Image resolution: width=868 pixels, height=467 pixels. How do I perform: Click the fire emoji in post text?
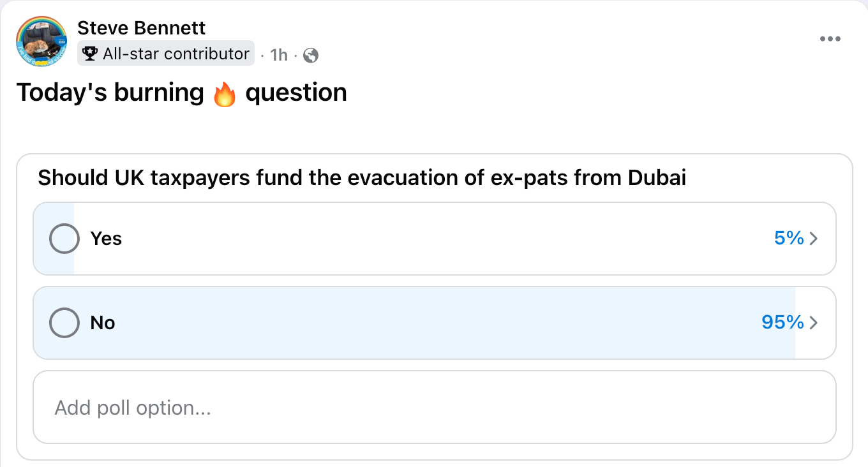[224, 94]
